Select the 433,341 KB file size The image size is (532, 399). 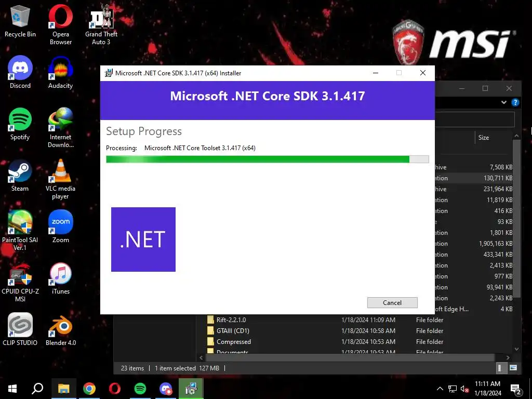[x=498, y=255]
